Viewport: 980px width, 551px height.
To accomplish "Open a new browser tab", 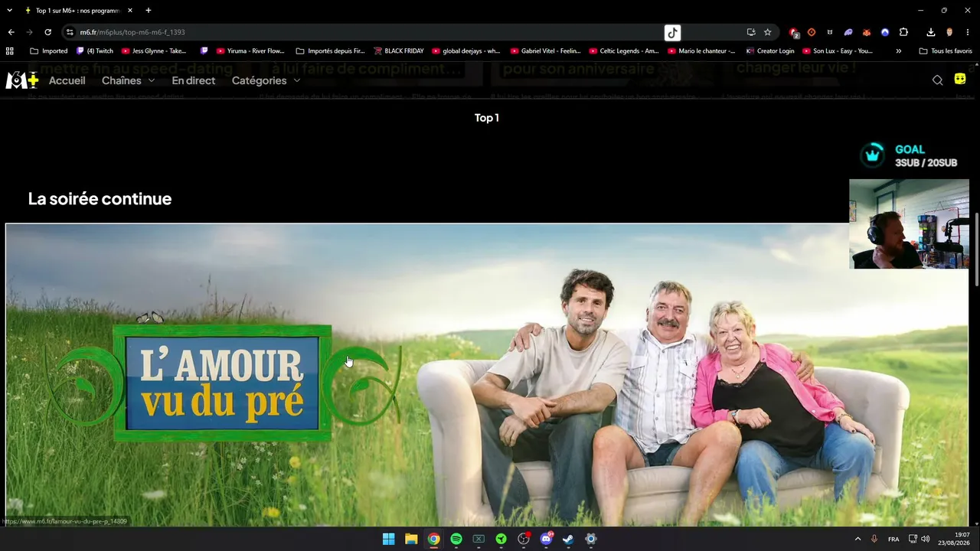I will [x=149, y=11].
